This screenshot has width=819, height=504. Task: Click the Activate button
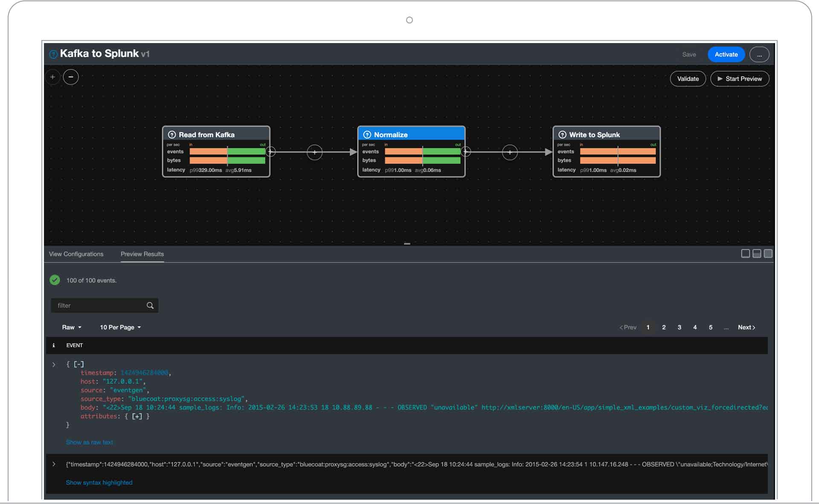coord(726,55)
